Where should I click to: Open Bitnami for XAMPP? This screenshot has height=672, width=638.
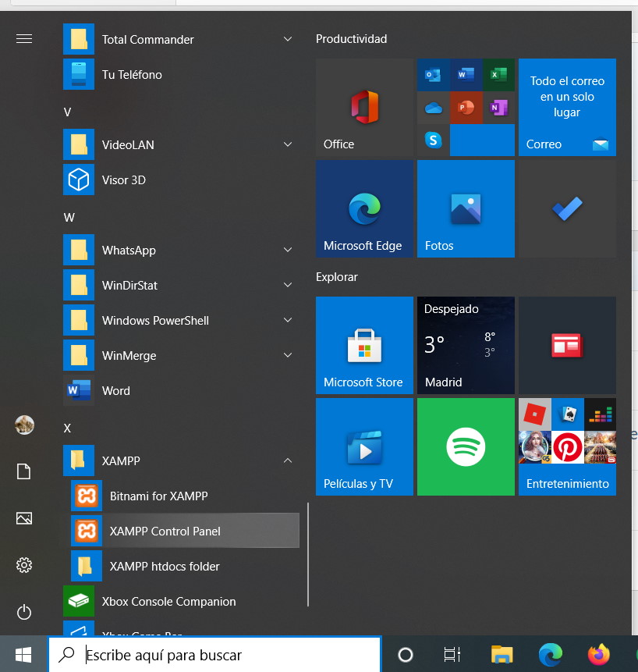click(x=185, y=496)
